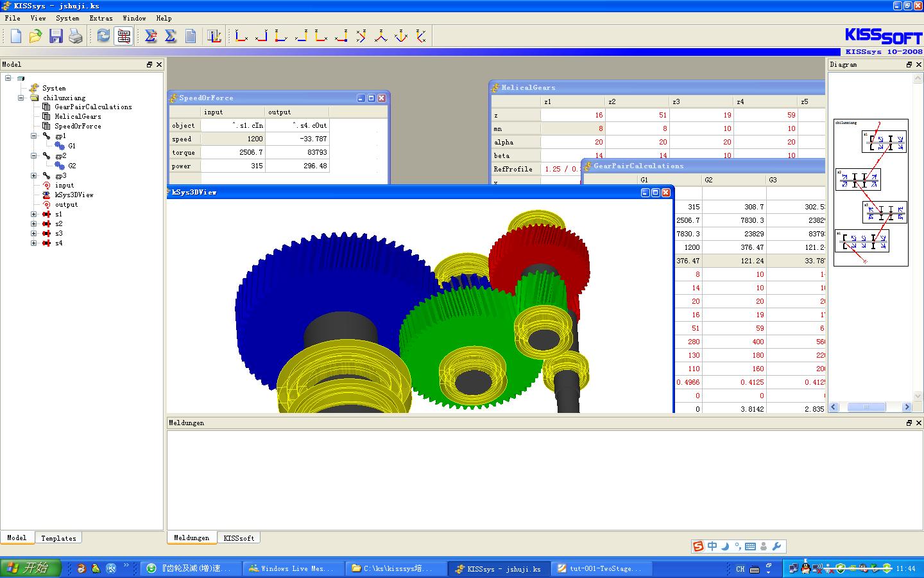The width and height of the screenshot is (924, 578).
Task: Toggle the highlighted schematic toolbar button
Action: (124, 36)
